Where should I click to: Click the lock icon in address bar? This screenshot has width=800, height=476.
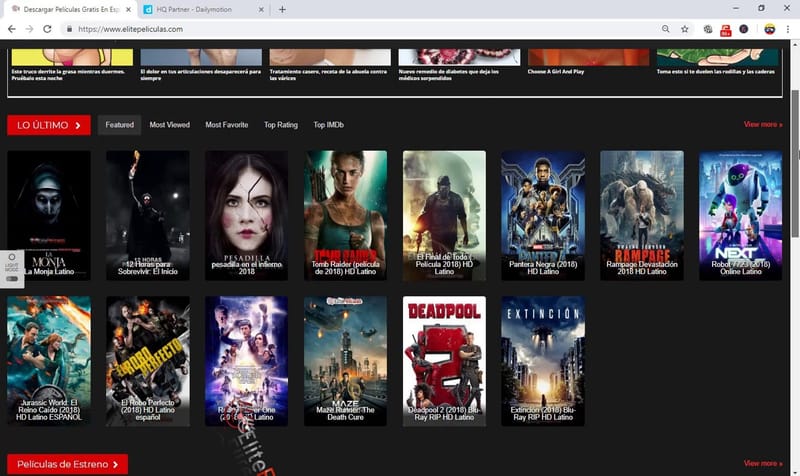click(69, 29)
